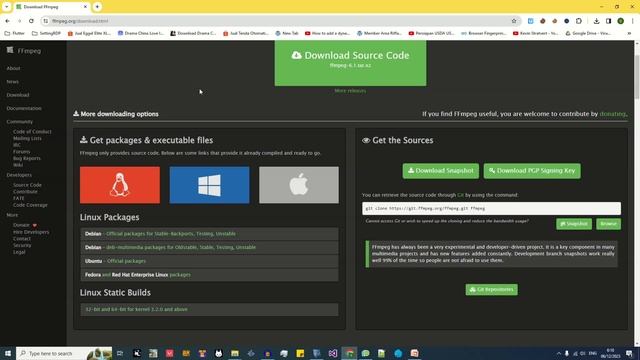Click the Browse button
640x360 pixels.
tap(608, 224)
